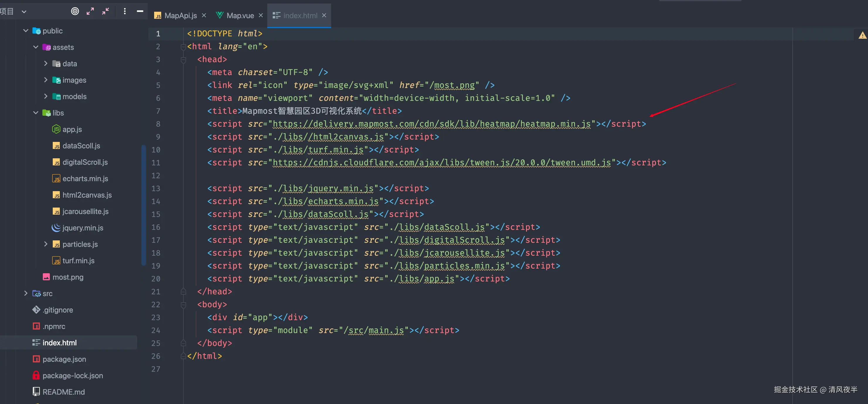
Task: Close the index.html editor tab
Action: point(324,16)
